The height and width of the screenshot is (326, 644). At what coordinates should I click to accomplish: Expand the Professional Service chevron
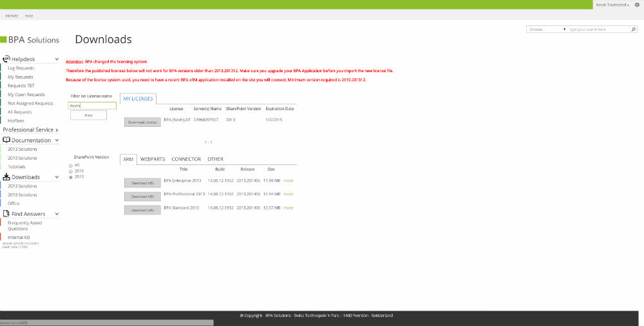tap(57, 130)
